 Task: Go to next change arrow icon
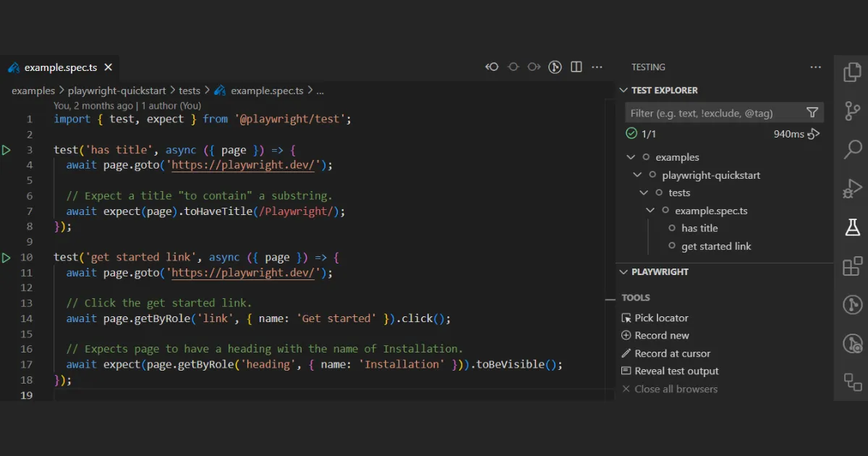pyautogui.click(x=534, y=67)
